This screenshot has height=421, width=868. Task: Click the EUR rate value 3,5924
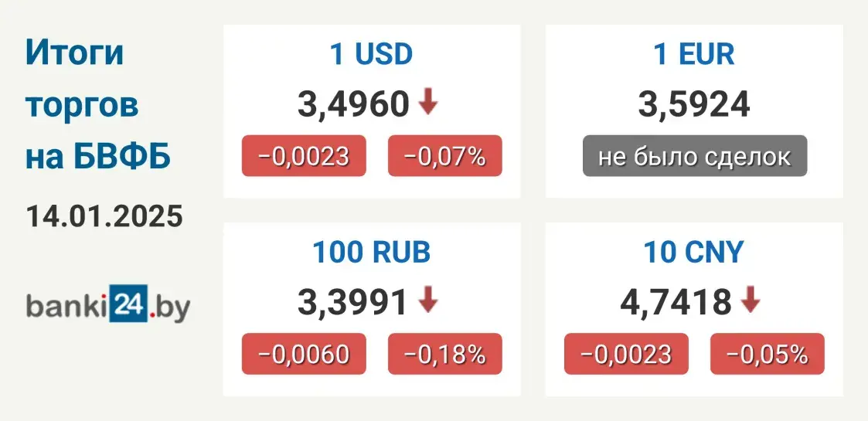693,104
